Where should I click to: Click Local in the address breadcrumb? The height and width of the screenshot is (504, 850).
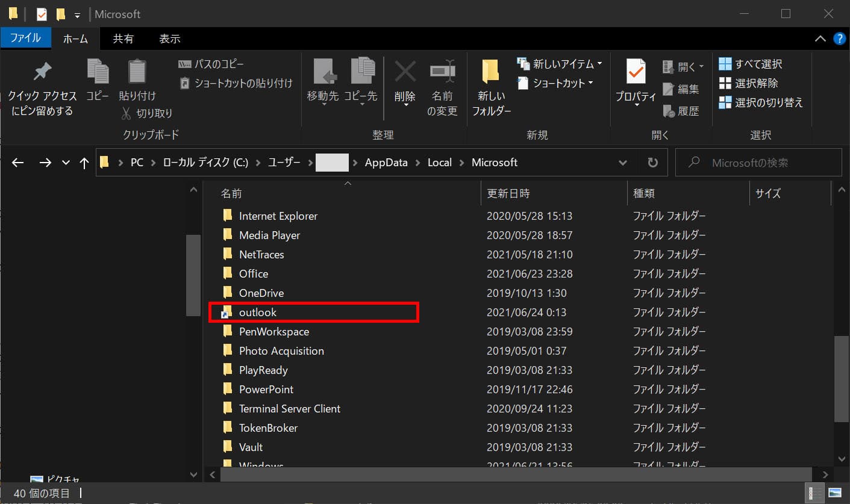point(440,163)
